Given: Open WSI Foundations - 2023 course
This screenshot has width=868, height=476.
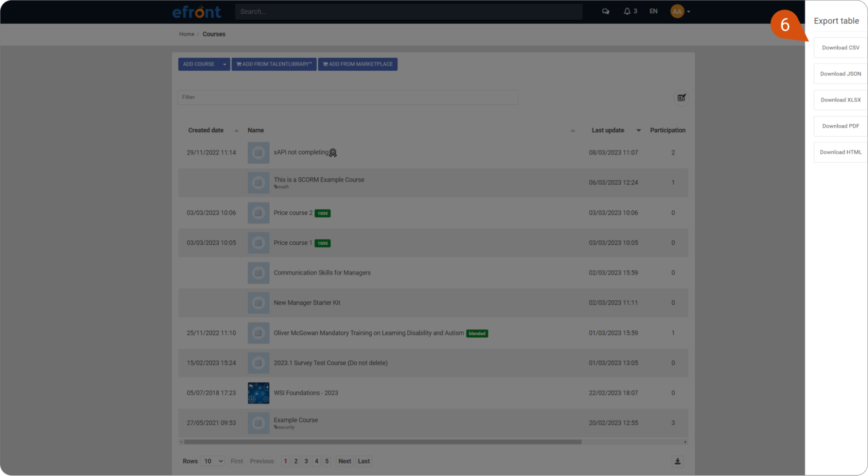Looking at the screenshot, I should [306, 393].
